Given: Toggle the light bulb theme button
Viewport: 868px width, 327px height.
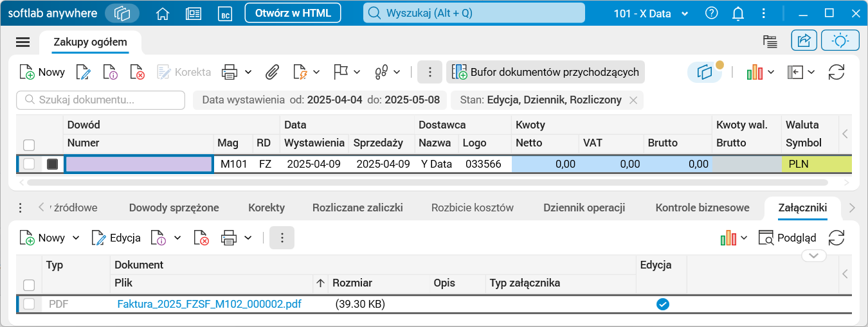Looking at the screenshot, I should tap(840, 41).
